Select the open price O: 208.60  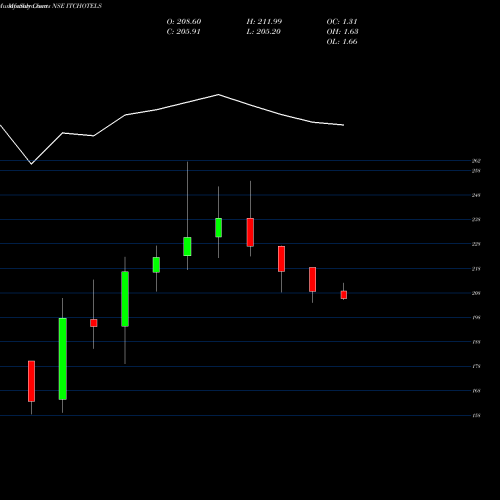184,22
